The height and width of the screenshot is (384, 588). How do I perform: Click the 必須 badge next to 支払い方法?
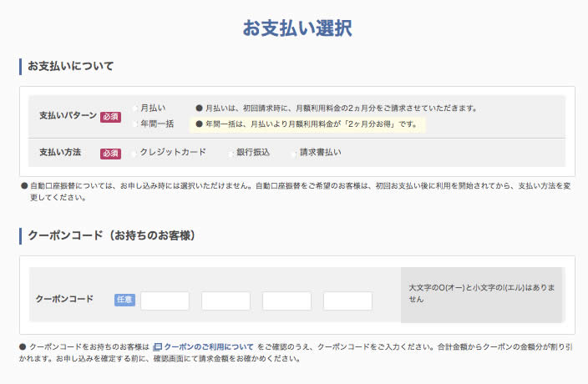click(111, 154)
